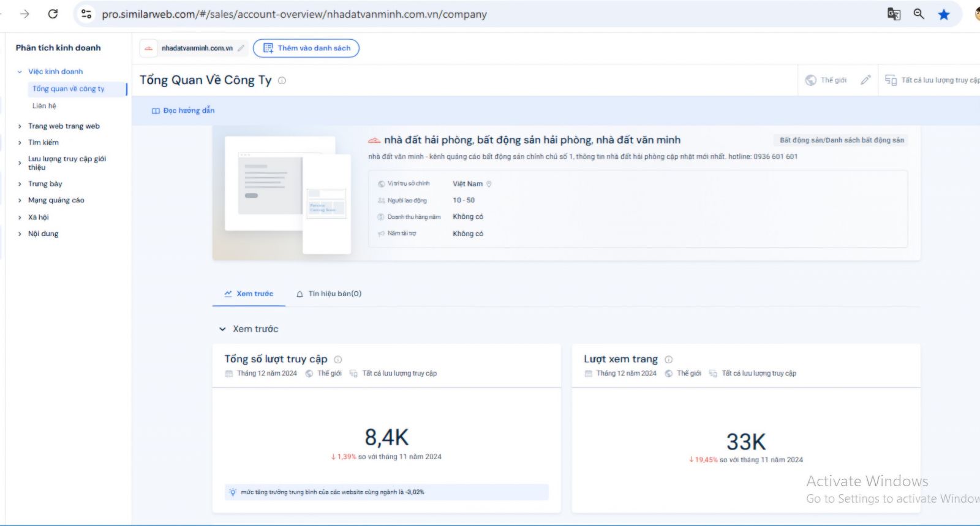The width and height of the screenshot is (980, 526).
Task: Open the Google Translate icon in address bar
Action: [x=894, y=14]
